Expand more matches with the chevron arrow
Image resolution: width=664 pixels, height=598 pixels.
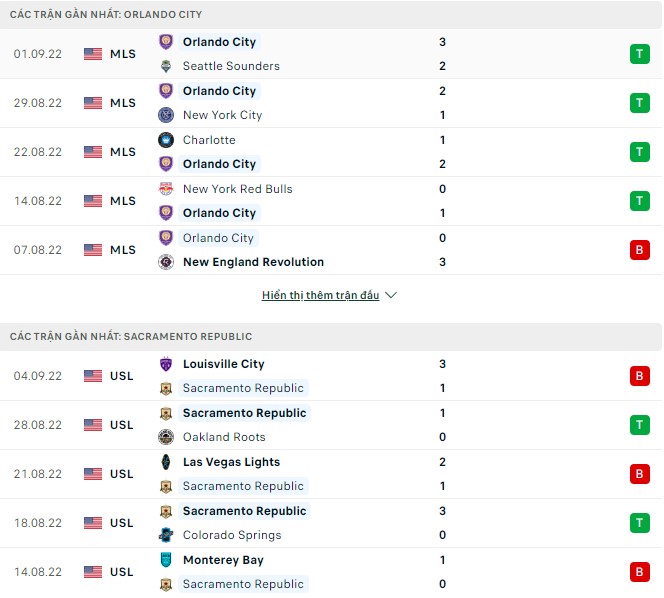pos(391,296)
